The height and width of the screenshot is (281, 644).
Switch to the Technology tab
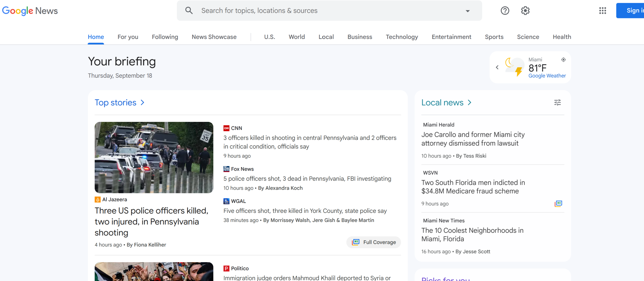pyautogui.click(x=402, y=37)
